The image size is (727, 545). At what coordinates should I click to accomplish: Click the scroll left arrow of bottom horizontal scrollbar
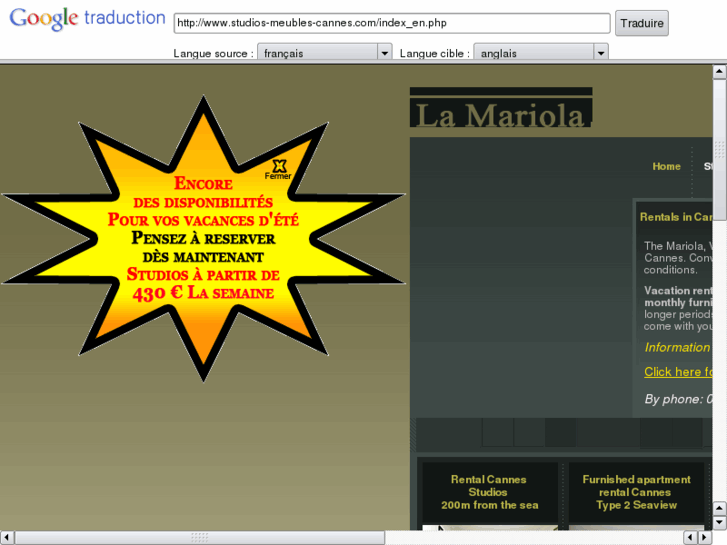(x=6, y=537)
